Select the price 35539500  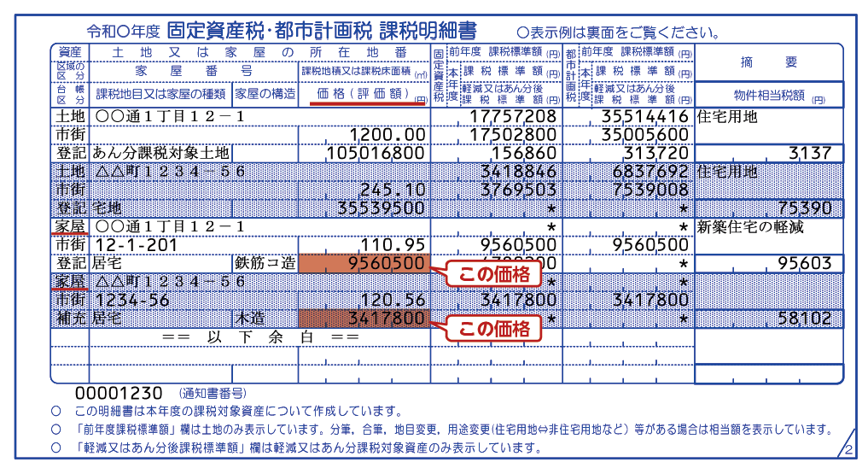click(x=382, y=208)
